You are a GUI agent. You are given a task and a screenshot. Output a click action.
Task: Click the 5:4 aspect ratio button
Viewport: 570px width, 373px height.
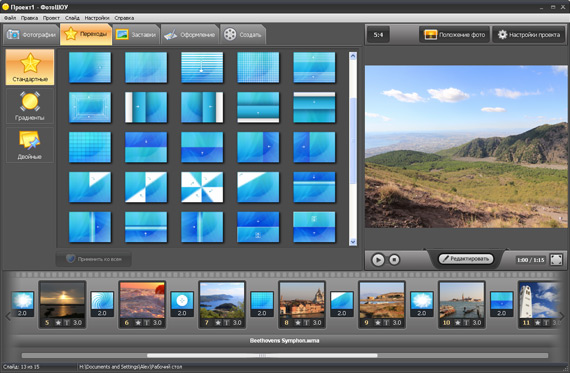click(378, 35)
